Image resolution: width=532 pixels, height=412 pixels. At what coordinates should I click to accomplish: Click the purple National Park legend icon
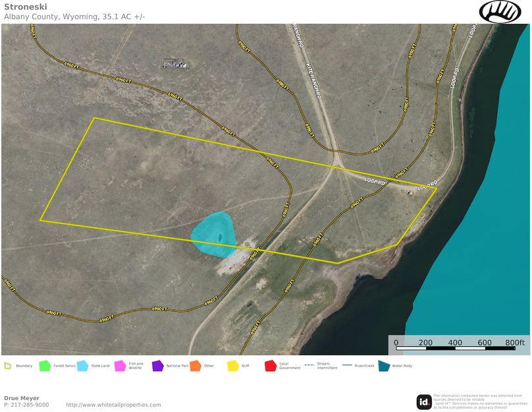tap(157, 365)
